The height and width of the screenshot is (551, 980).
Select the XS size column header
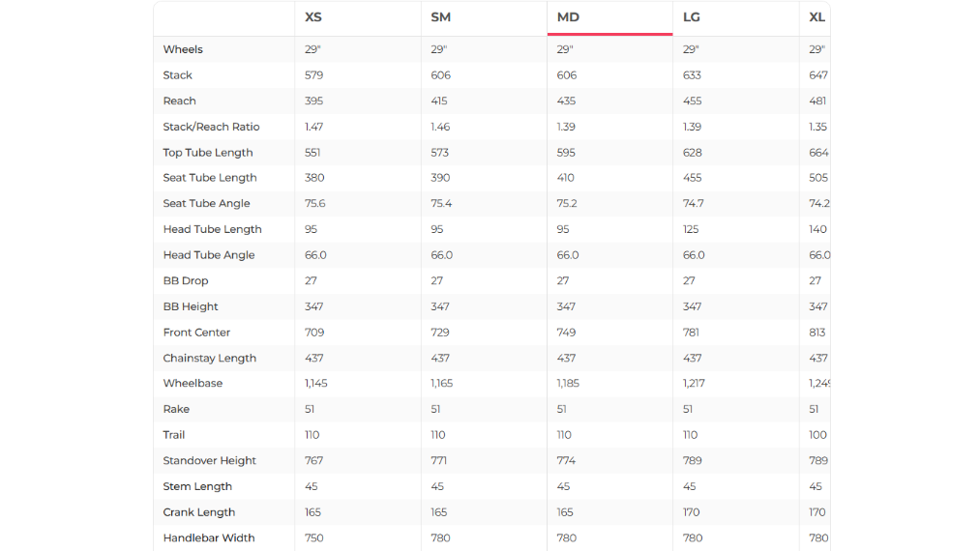[x=313, y=17]
